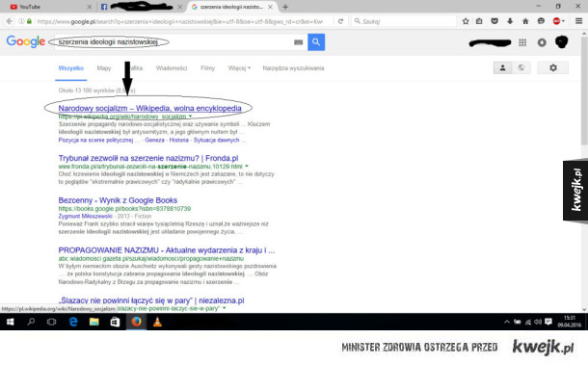The width and height of the screenshot is (588, 365).
Task: Reload the page with the refresh icon
Action: [340, 21]
